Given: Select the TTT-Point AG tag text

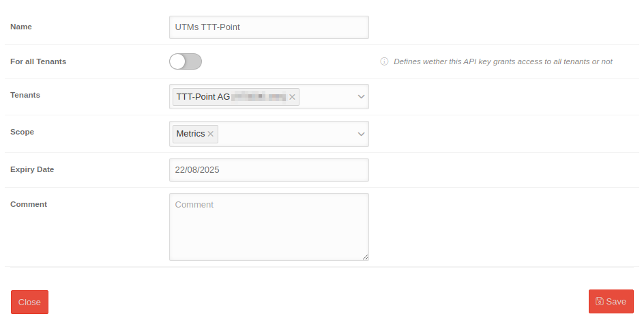Looking at the screenshot, I should [x=203, y=97].
